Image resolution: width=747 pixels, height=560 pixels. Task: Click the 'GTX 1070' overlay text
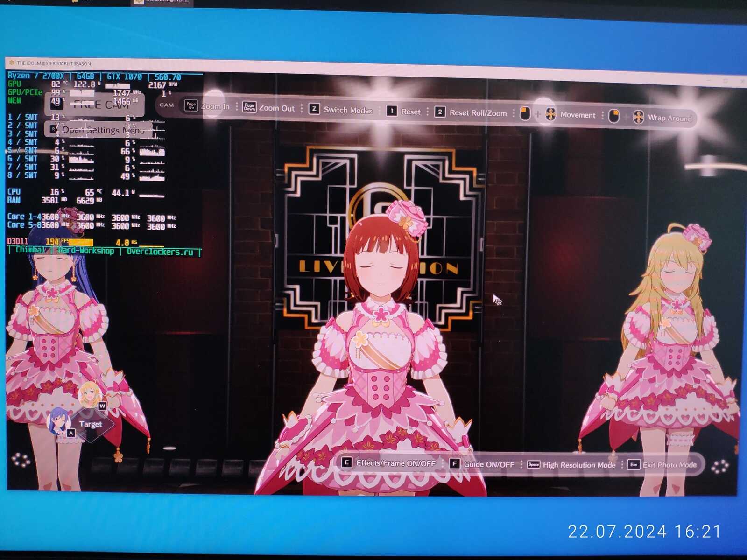pos(124,77)
